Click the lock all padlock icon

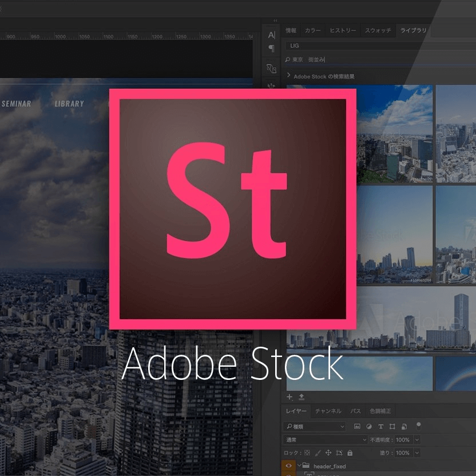(350, 453)
